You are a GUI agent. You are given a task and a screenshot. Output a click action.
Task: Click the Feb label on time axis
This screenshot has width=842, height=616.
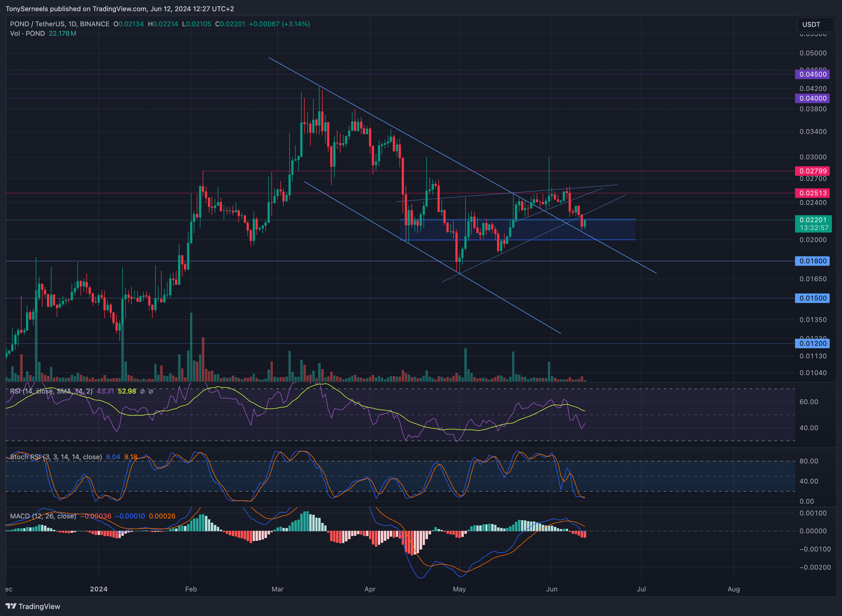191,589
